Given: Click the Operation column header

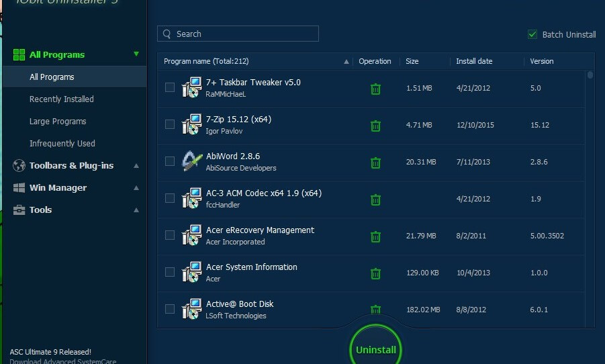Looking at the screenshot, I should pos(375,61).
